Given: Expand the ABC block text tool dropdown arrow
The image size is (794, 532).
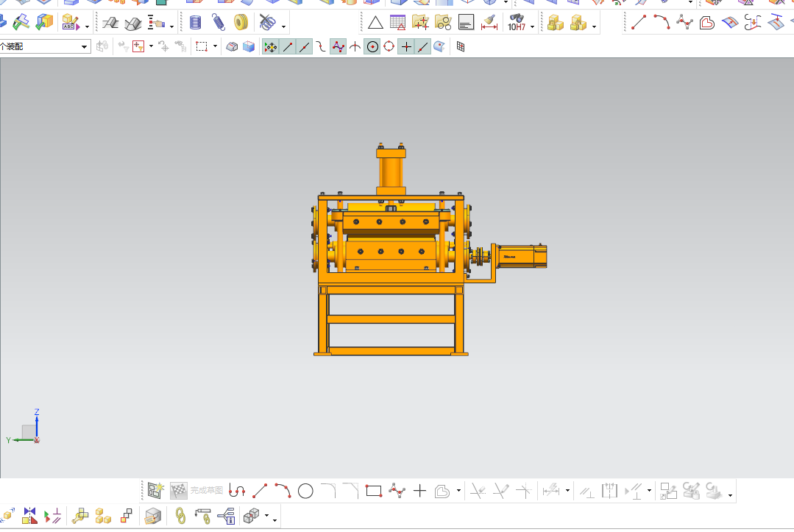Looking at the screenshot, I should pyautogui.click(x=87, y=26).
